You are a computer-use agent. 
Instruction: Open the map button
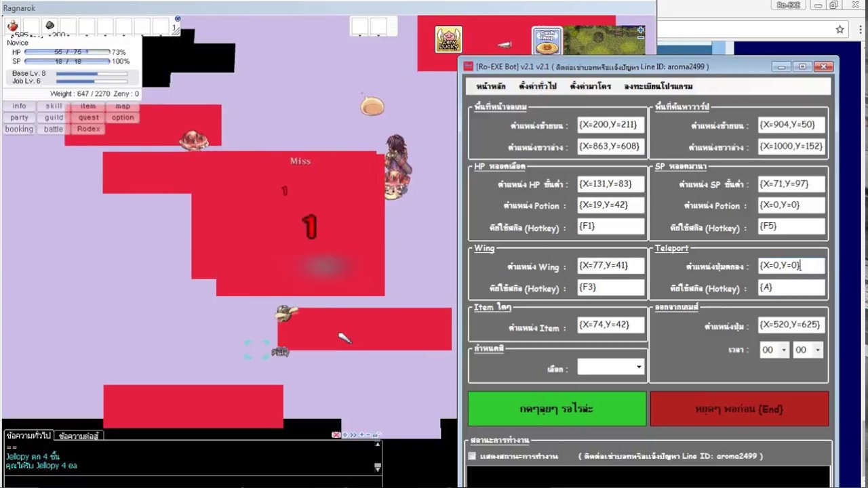pos(123,106)
